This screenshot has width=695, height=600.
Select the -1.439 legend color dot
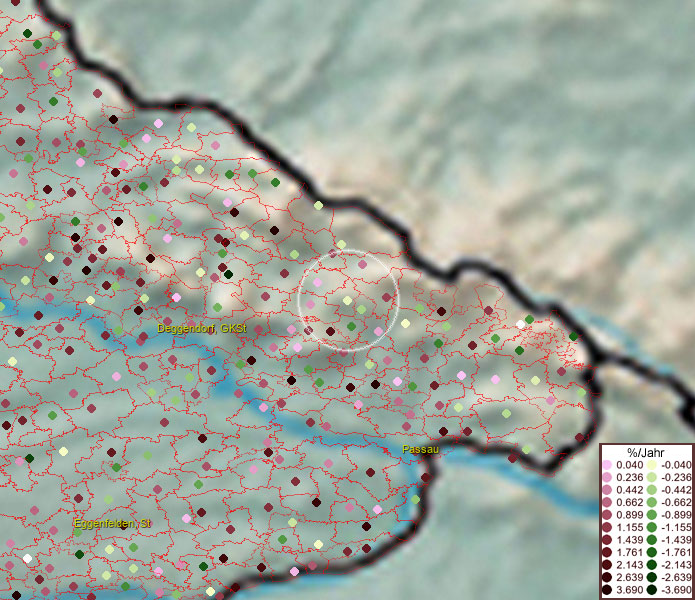[652, 540]
